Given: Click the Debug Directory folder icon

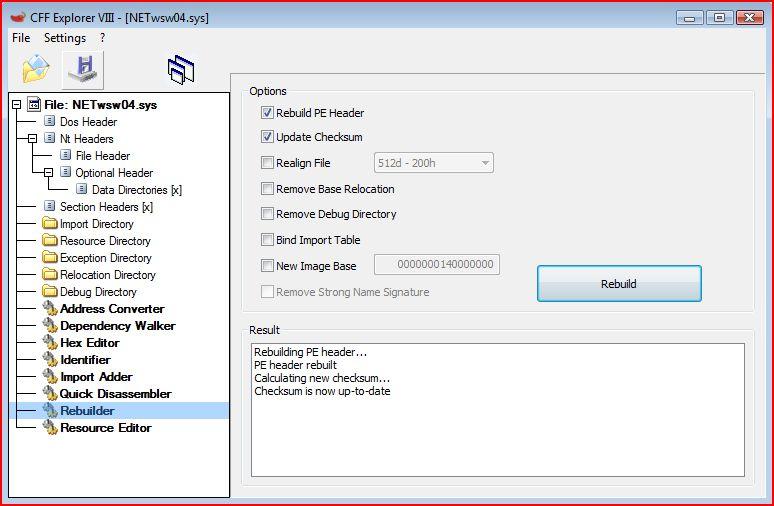Looking at the screenshot, I should pyautogui.click(x=49, y=291).
